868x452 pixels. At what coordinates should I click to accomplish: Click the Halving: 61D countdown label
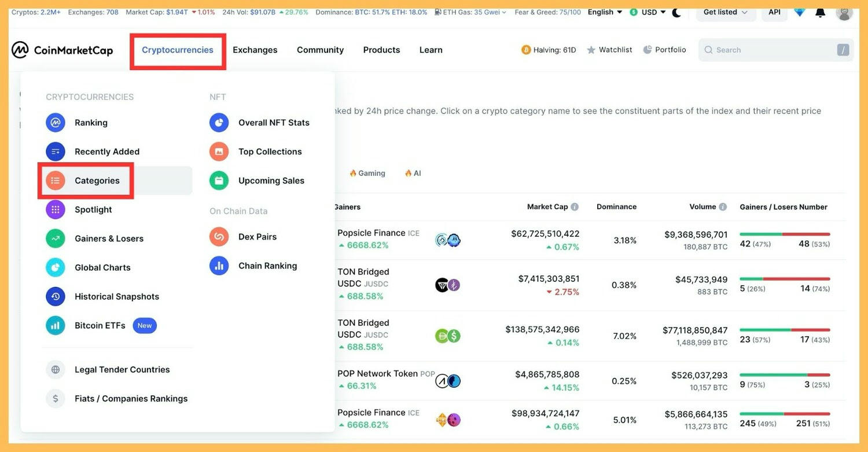pyautogui.click(x=554, y=50)
